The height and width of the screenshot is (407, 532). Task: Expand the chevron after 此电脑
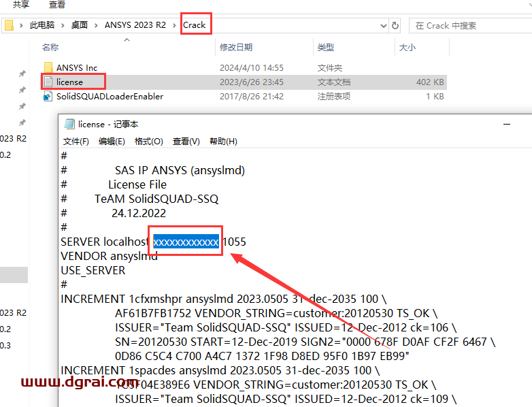pyautogui.click(x=63, y=25)
